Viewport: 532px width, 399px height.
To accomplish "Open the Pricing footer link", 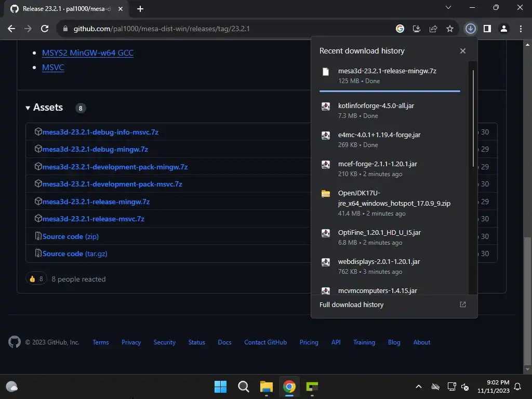I will [x=309, y=342].
